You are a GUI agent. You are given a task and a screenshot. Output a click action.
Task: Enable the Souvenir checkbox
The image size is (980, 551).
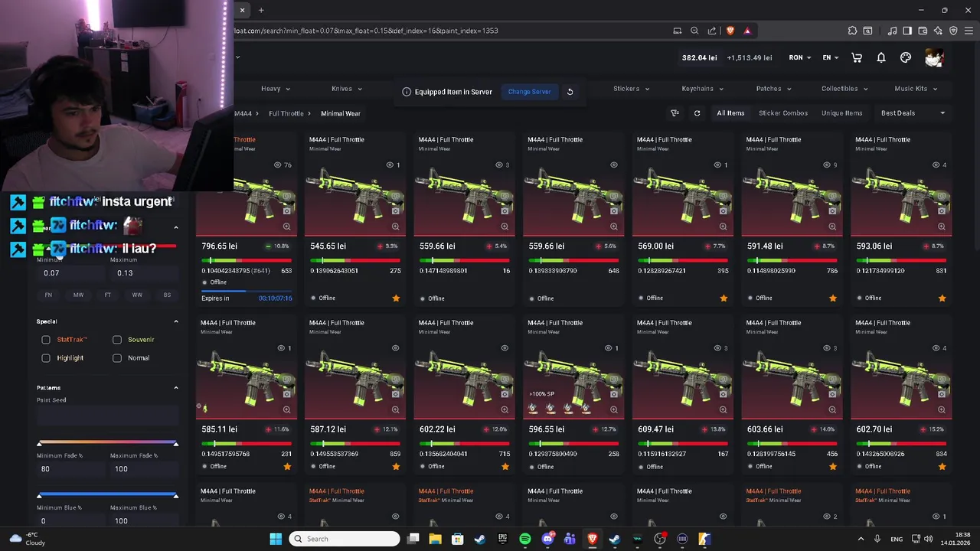[117, 340]
